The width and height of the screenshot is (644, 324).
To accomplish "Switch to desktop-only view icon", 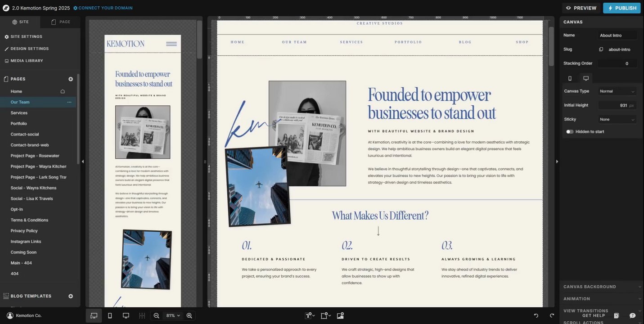I will (x=126, y=315).
